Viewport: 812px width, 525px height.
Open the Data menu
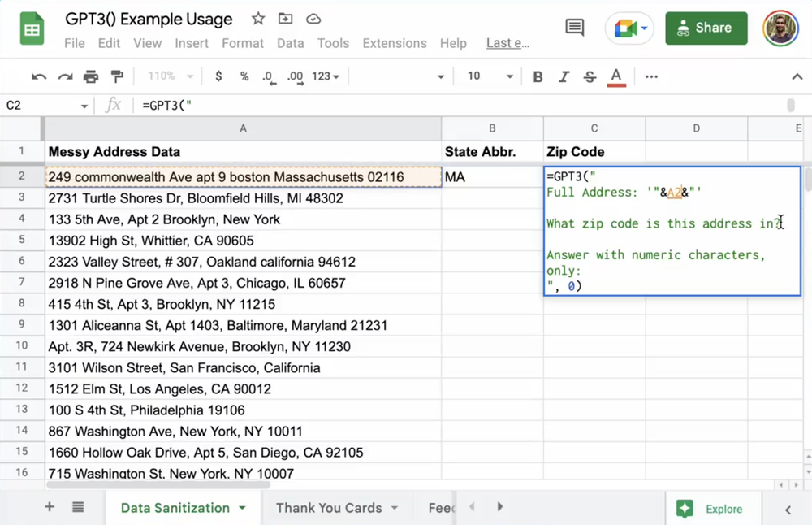[290, 44]
